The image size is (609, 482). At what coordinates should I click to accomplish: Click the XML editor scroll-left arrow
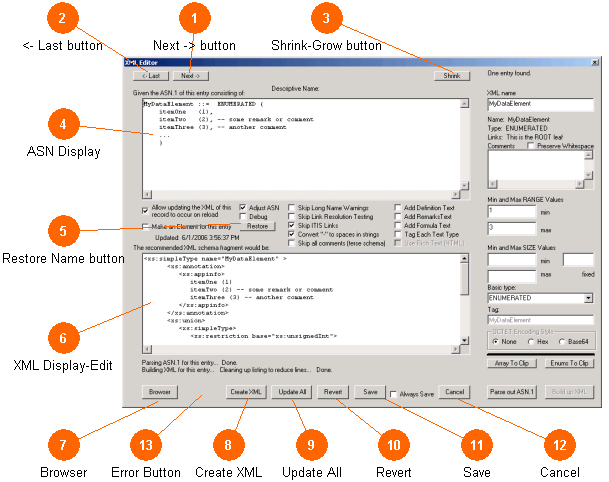147,349
